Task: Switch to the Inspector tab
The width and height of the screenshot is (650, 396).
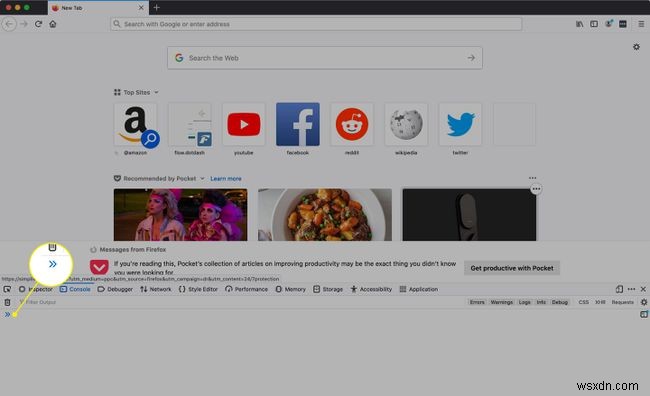Action: point(36,289)
